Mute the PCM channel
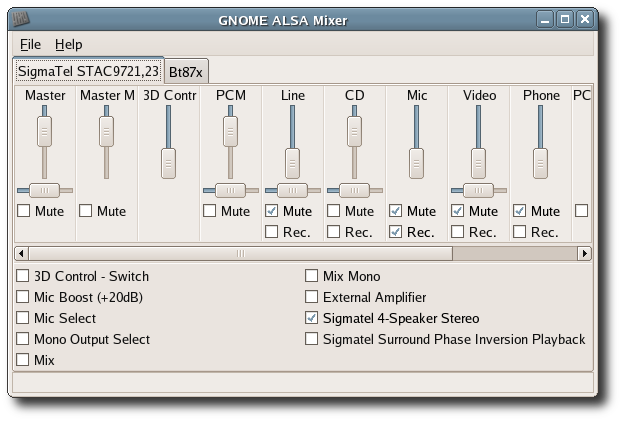622x421 pixels. click(210, 211)
